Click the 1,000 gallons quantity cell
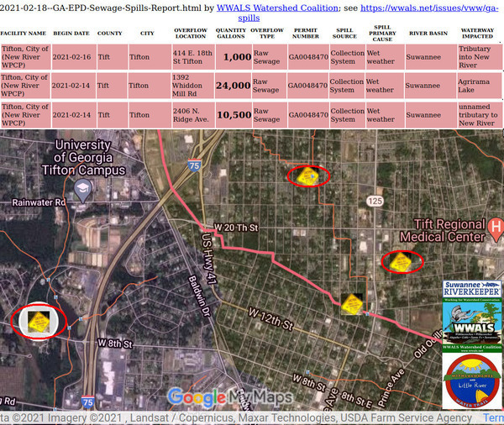Screen dimensions: 504x425 coord(234,57)
